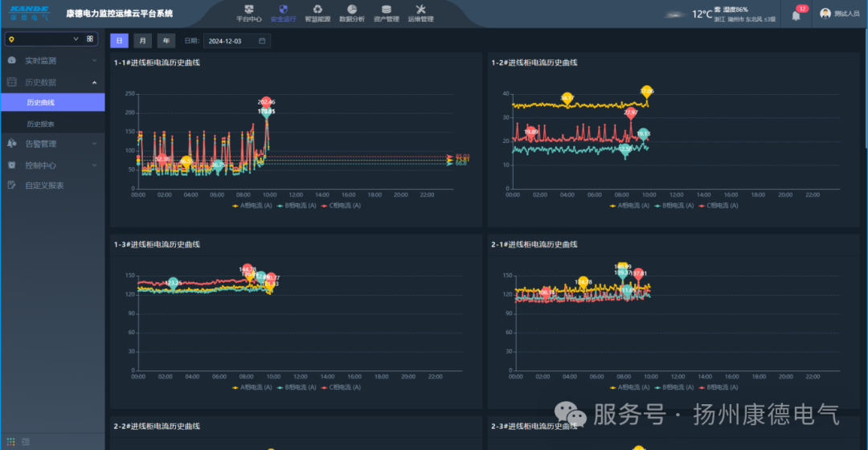Image resolution: width=868 pixels, height=450 pixels.
Task: Collapse the 历史数据 sidebar section
Action: pyautogui.click(x=52, y=82)
